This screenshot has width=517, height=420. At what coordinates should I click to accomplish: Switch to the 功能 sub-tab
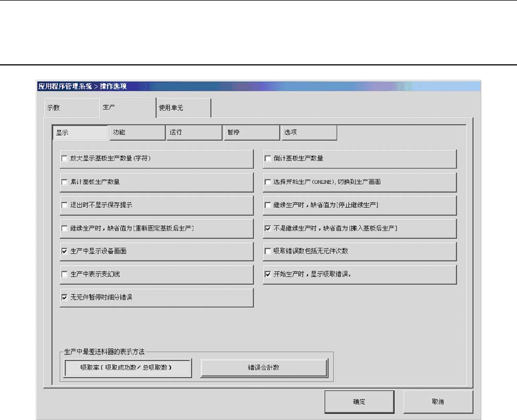click(x=137, y=132)
